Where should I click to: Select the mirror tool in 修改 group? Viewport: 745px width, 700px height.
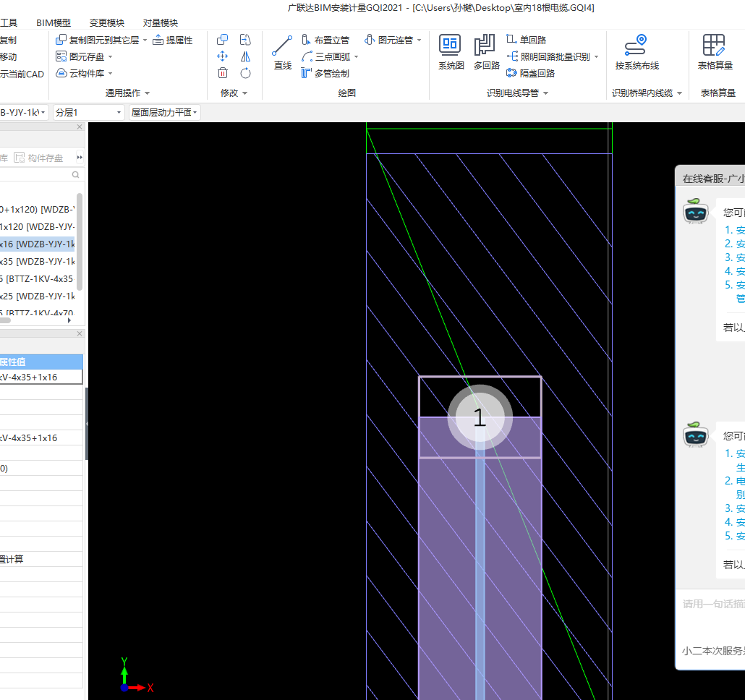tap(245, 56)
